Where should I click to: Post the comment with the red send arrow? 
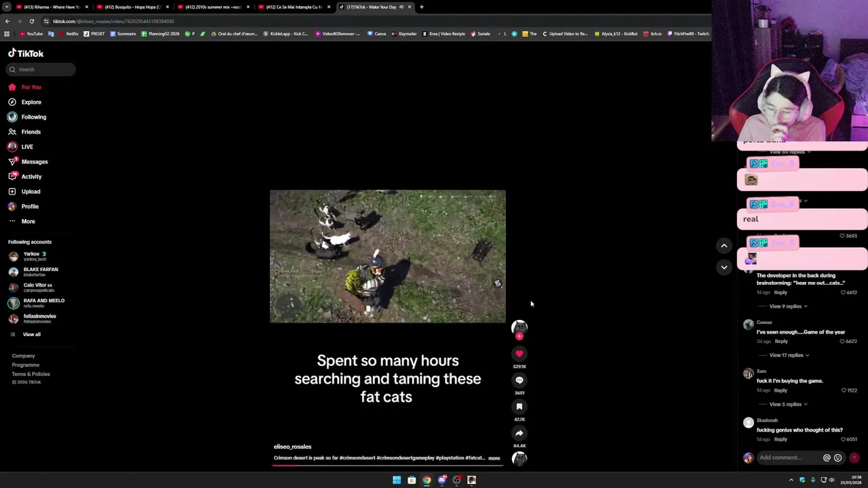point(854,457)
